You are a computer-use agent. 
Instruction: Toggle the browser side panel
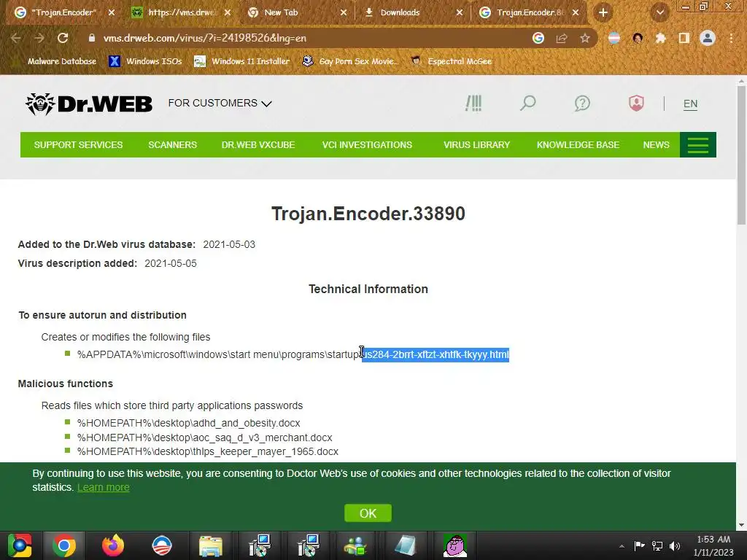point(684,38)
